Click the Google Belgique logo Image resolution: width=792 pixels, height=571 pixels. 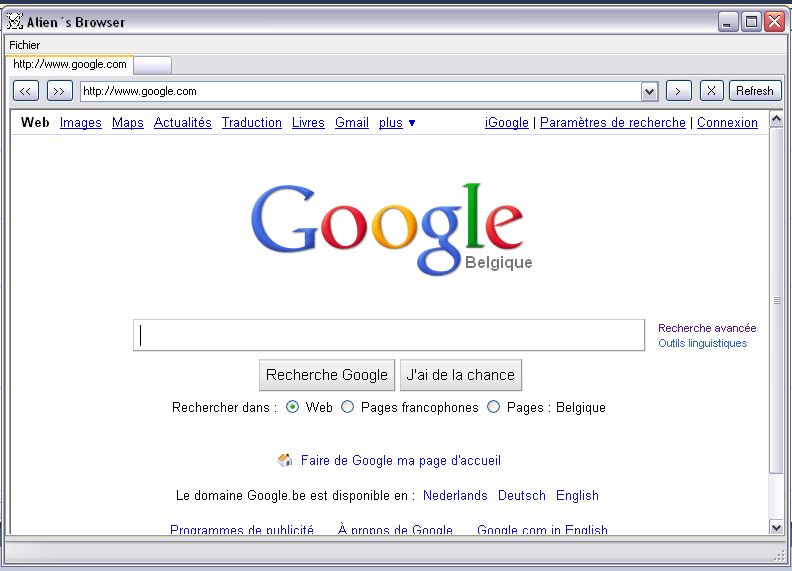pos(391,229)
